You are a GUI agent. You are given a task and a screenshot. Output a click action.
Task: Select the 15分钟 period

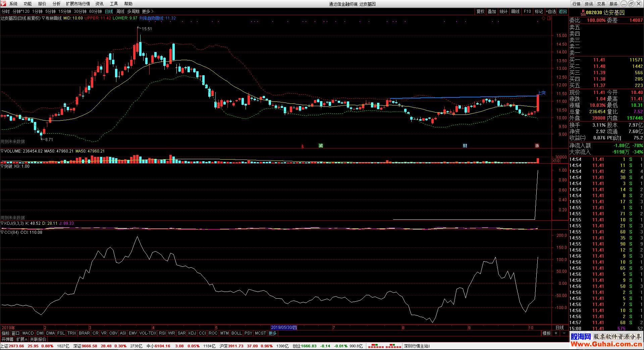coord(65,11)
